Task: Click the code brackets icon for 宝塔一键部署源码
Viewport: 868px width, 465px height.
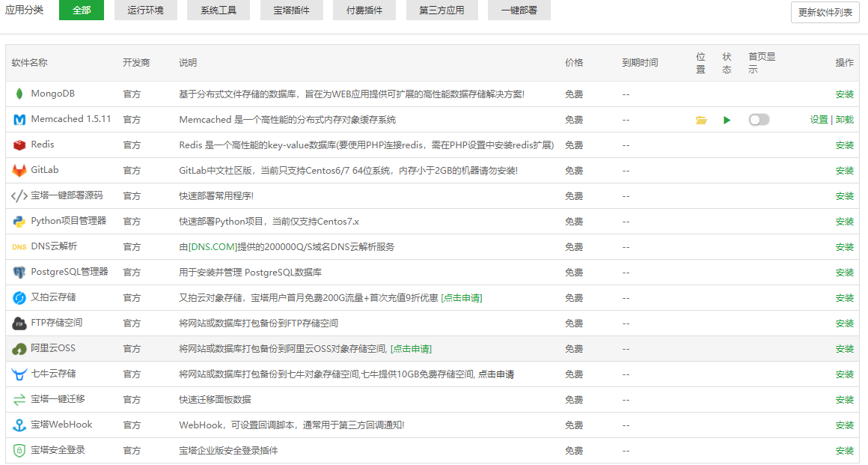Action: coord(19,195)
